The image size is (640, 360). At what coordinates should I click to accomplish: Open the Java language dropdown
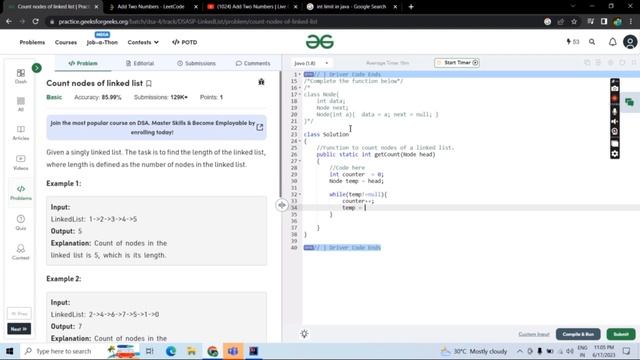coord(311,63)
